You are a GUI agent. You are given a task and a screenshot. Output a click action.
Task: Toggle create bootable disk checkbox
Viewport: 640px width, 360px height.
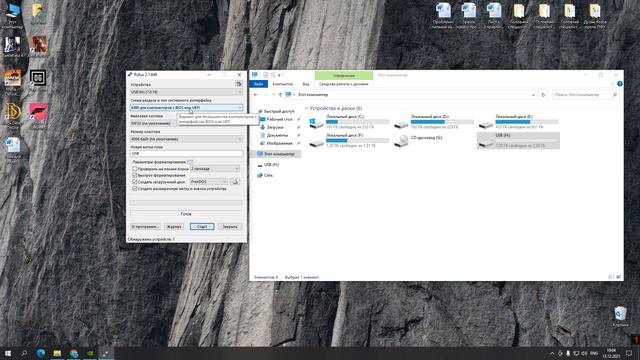coord(135,182)
